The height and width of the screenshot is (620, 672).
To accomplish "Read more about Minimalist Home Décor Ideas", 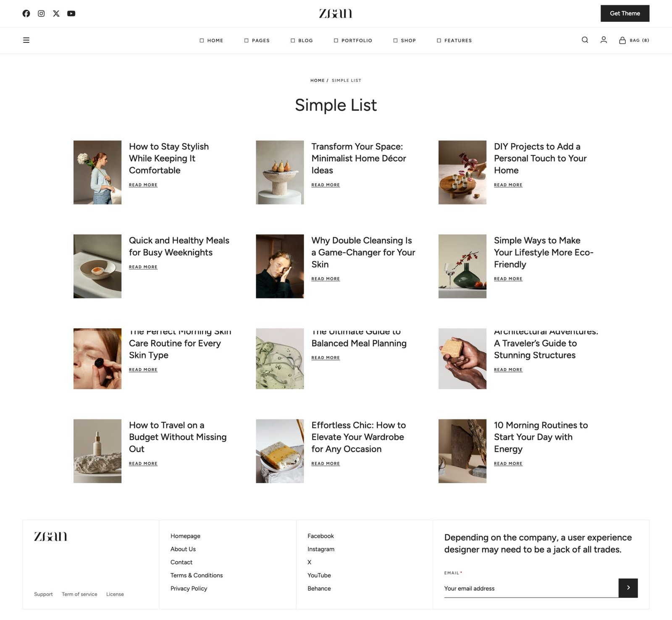I will pos(325,185).
